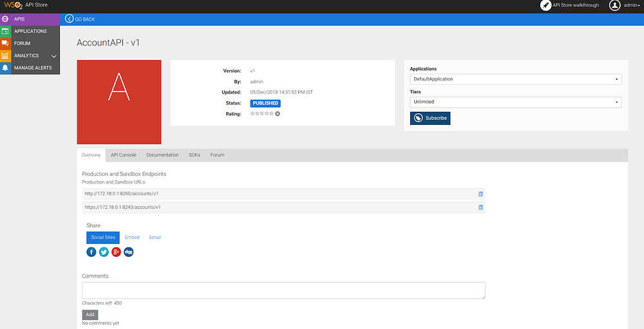Copy the https 8243 endpoint URL
The image size is (644, 329).
tap(480, 207)
